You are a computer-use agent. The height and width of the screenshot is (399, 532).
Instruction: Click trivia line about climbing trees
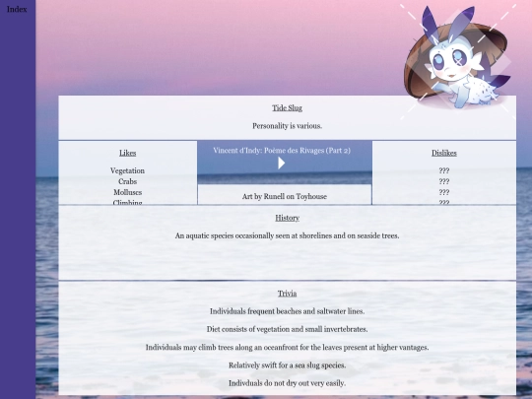(287, 348)
